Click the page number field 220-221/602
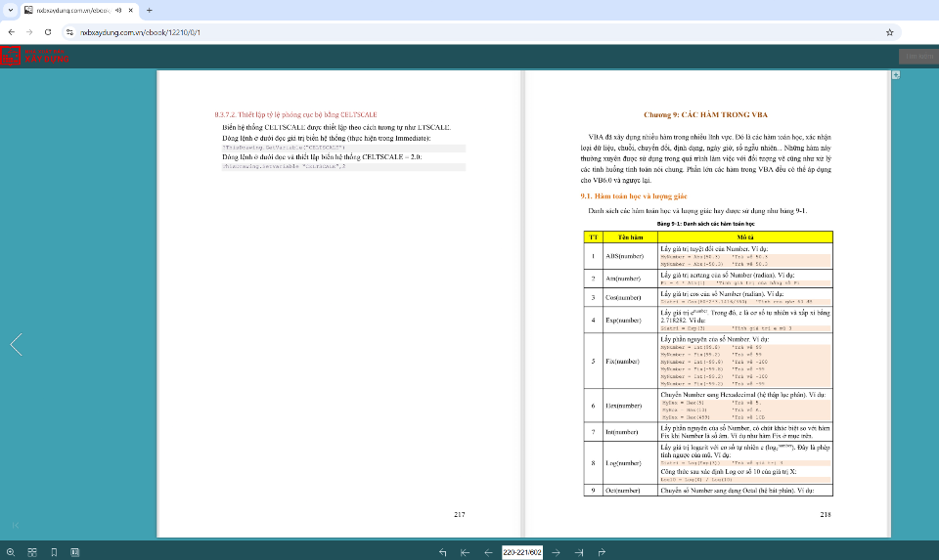Viewport: 939px width, 560px height. click(521, 552)
